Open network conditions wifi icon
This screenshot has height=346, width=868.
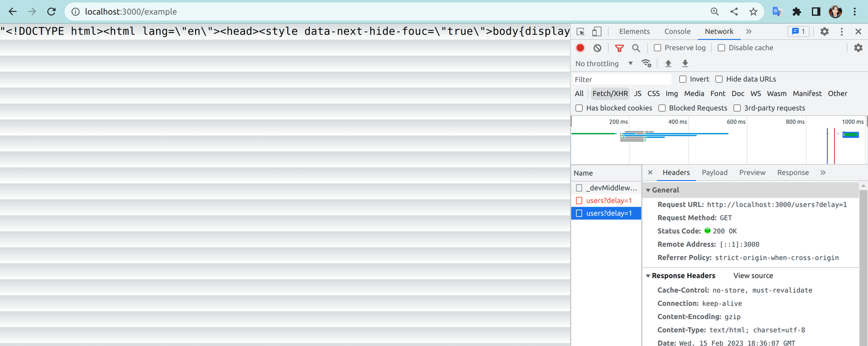pyautogui.click(x=647, y=64)
